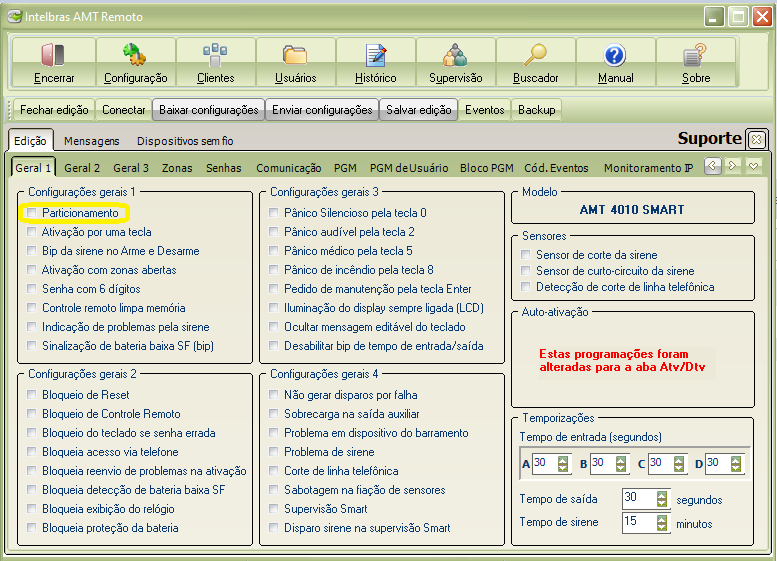This screenshot has width=777, height=561.
Task: Open the Senhas tab
Action: (x=223, y=168)
